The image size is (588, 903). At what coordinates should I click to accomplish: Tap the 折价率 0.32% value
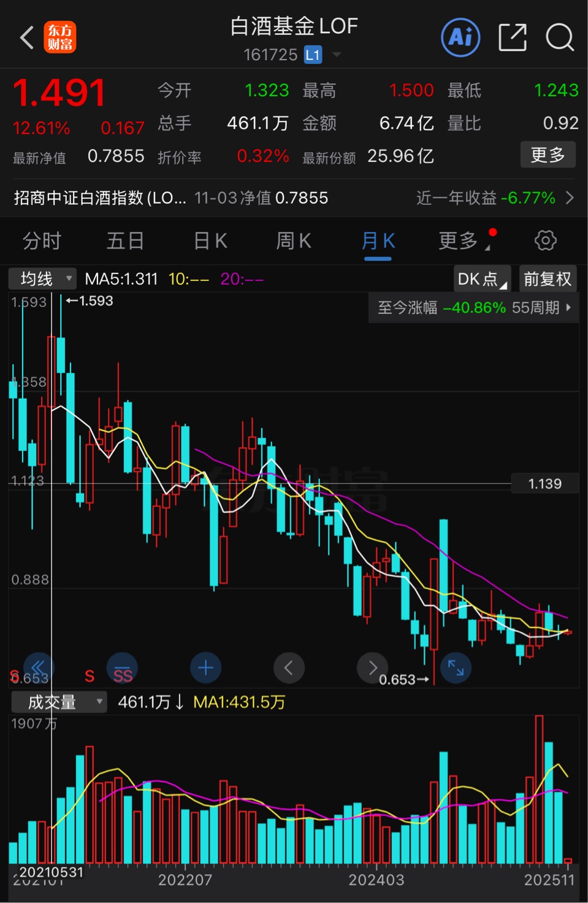click(263, 156)
